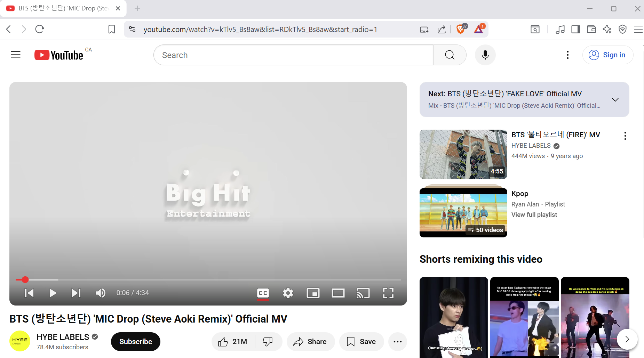Open the Brave Wallet
Image resolution: width=644 pixels, height=358 pixels.
pos(591,29)
